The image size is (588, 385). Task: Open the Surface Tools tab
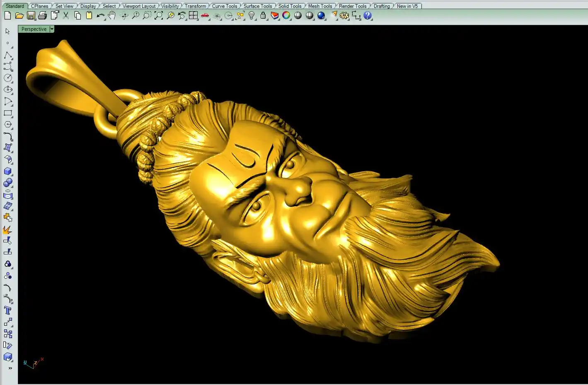[x=257, y=6]
